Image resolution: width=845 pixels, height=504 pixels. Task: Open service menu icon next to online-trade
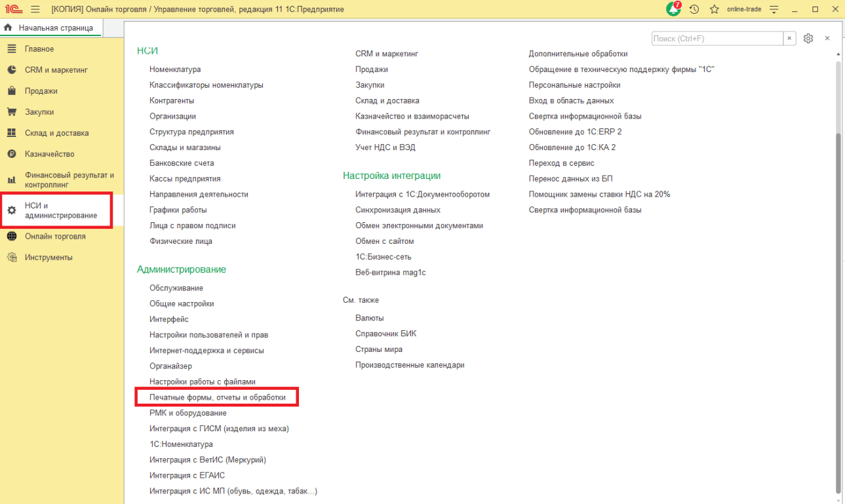(x=774, y=9)
